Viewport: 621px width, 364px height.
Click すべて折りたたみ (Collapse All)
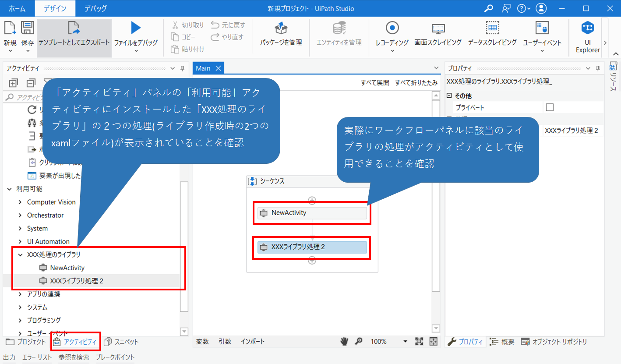point(416,82)
